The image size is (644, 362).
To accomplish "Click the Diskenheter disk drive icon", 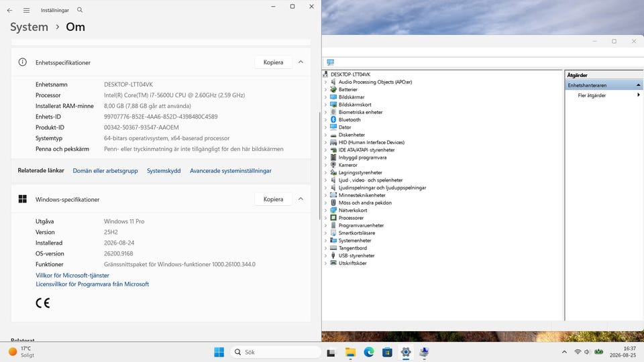I will coord(333,135).
